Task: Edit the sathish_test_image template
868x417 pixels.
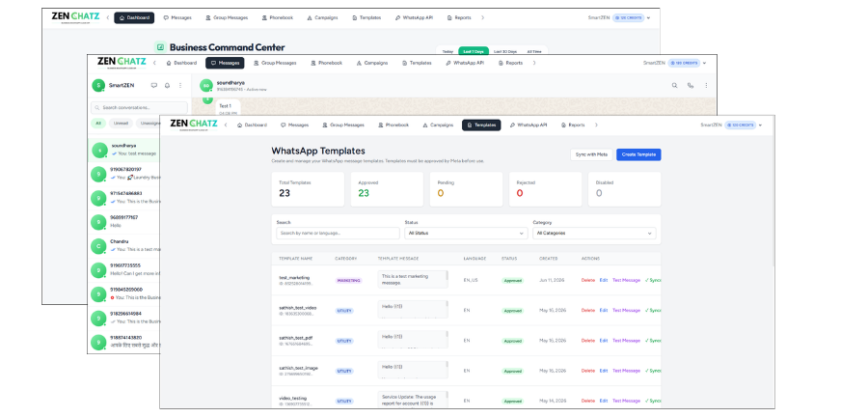Action: point(604,371)
